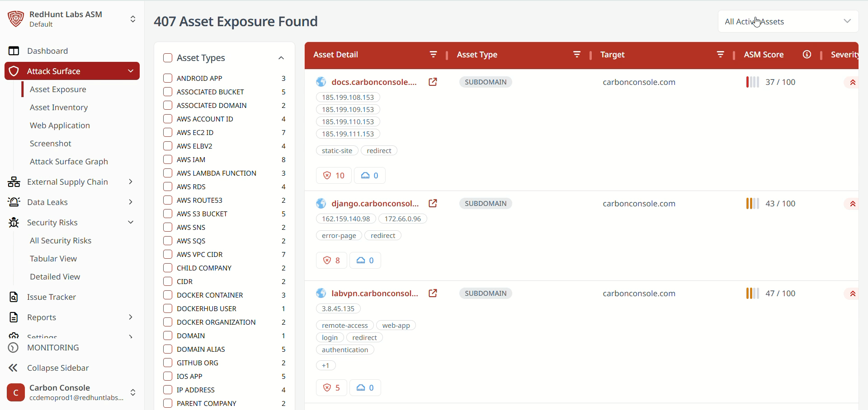
Task: Click severity chevron icon for django.carbonconsol row
Action: pos(852,204)
